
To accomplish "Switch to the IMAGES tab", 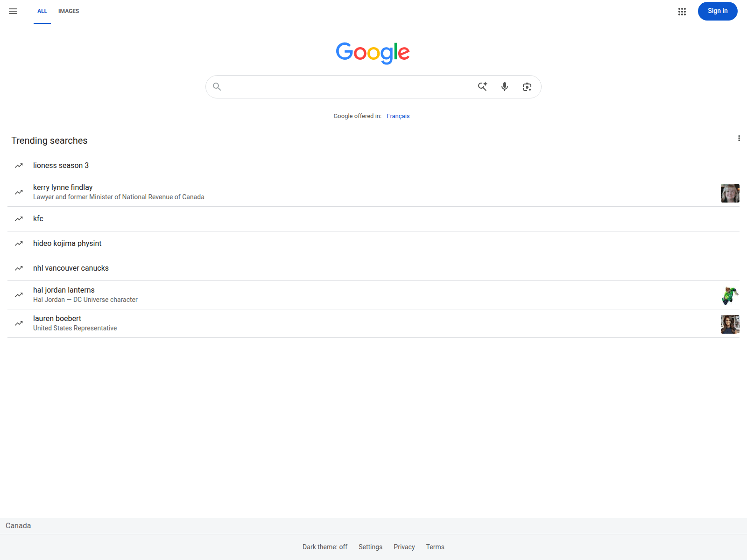I will (x=69, y=11).
